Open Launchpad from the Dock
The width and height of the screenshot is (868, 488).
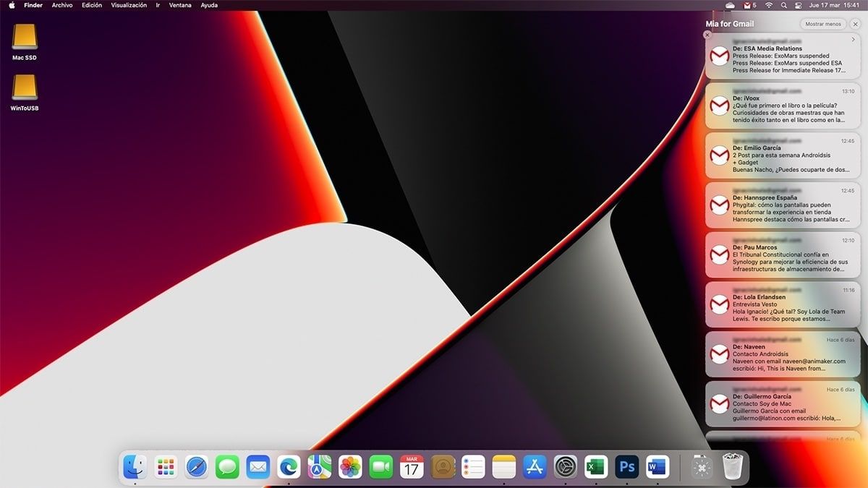165,468
